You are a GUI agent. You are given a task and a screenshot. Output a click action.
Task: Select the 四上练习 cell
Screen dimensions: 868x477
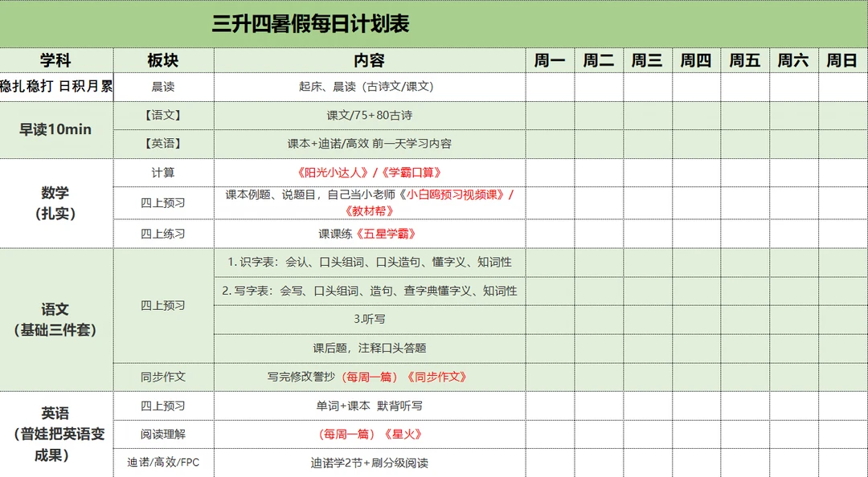coord(164,234)
